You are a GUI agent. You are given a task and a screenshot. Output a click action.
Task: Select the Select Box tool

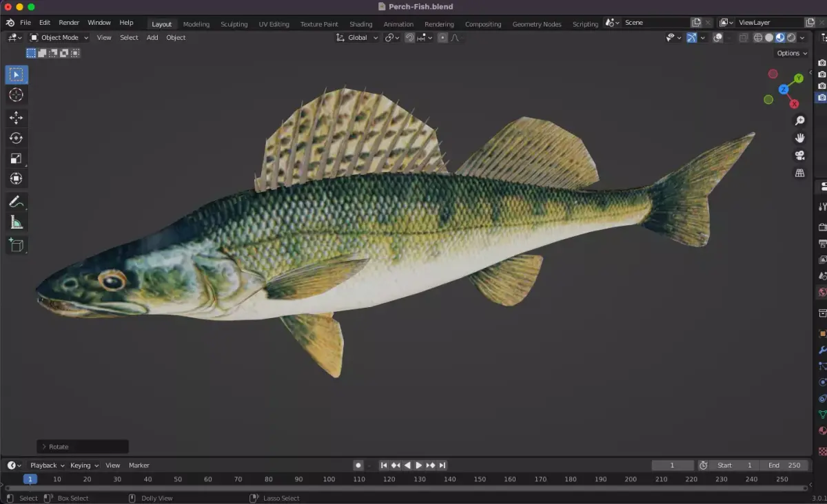[17, 74]
